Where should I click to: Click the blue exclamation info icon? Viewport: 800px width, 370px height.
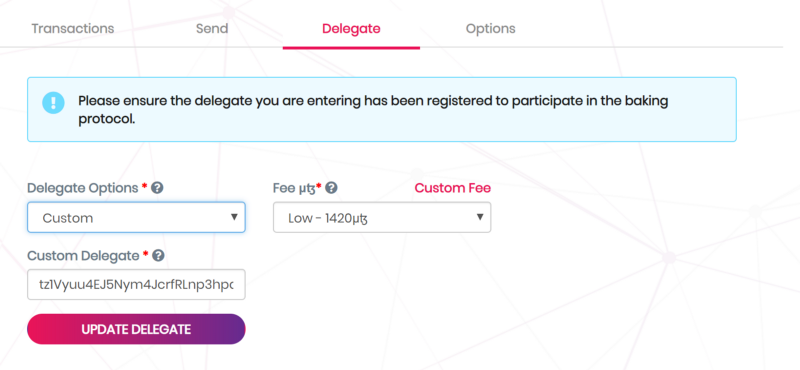click(x=53, y=103)
